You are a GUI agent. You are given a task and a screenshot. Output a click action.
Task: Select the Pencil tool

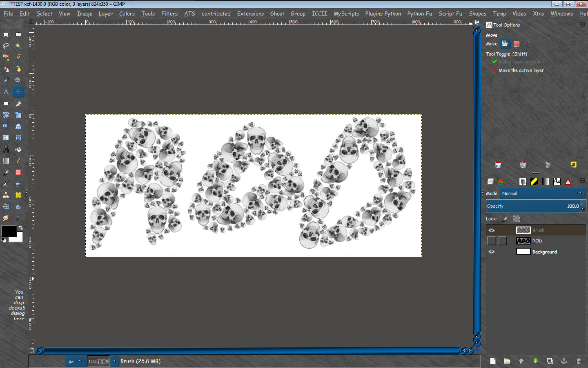click(18, 161)
